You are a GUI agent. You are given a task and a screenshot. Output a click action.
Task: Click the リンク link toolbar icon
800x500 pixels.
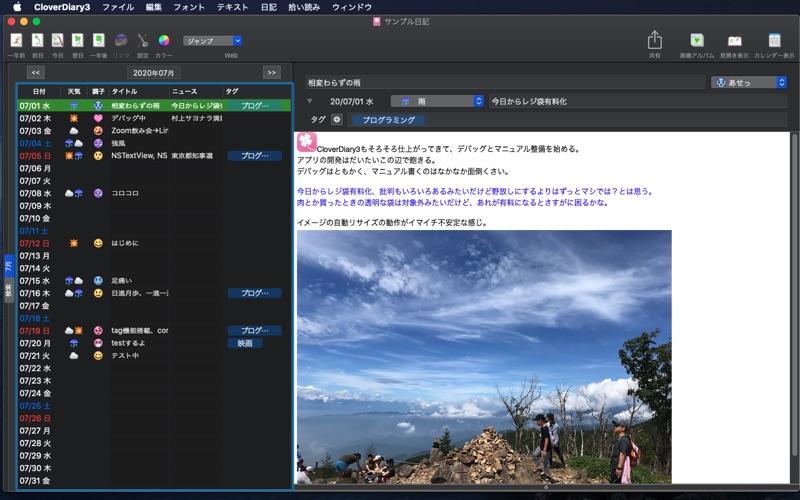121,40
